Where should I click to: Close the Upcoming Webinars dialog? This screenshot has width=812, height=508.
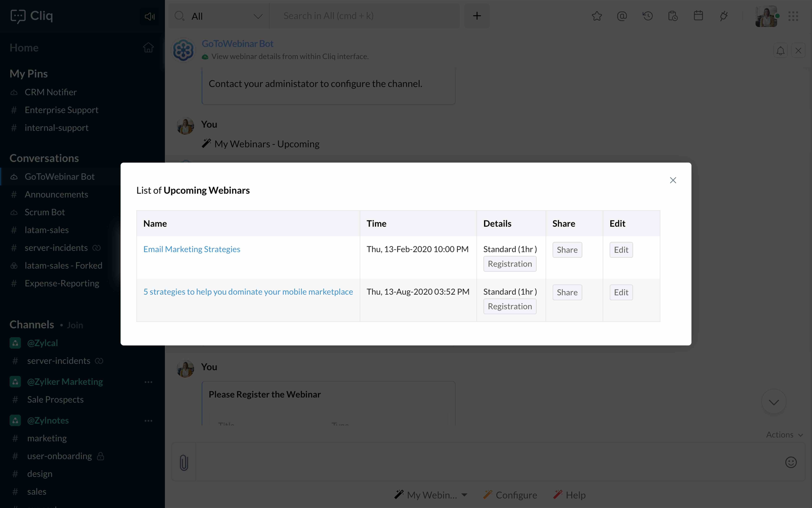click(x=673, y=180)
